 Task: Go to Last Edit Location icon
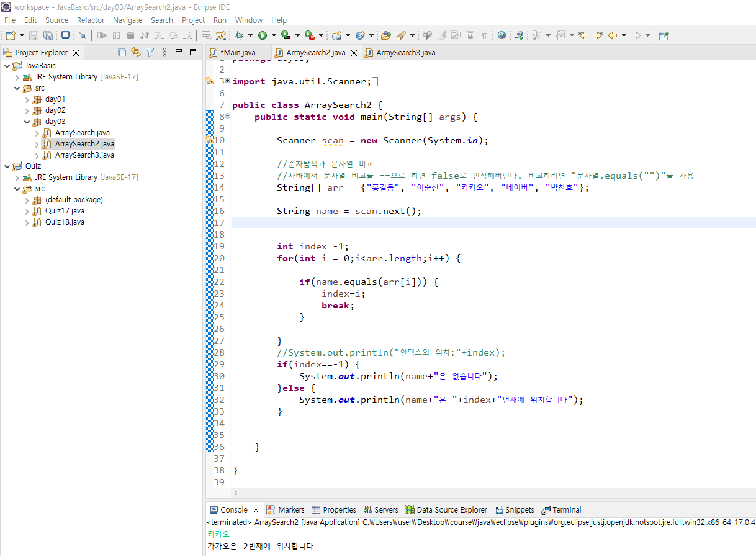(x=583, y=35)
